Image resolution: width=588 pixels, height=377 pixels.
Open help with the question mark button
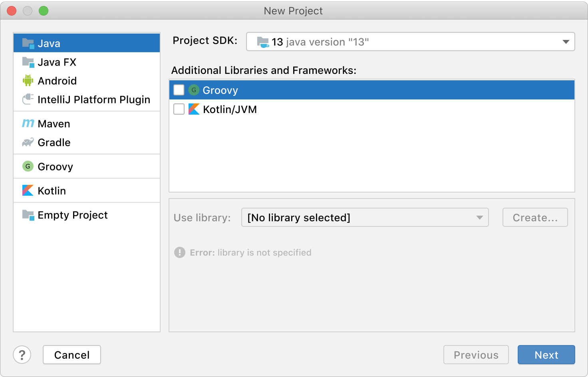click(x=22, y=355)
